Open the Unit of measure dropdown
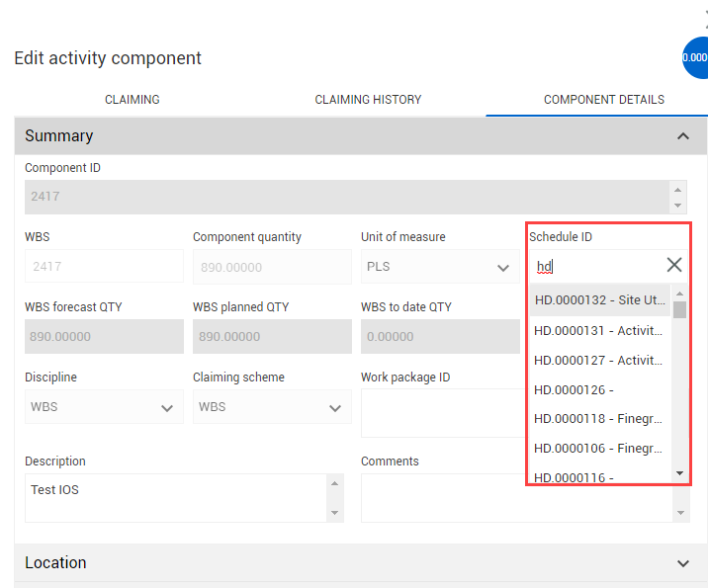Screen dimensions: 708x588 pyautogui.click(x=439, y=267)
